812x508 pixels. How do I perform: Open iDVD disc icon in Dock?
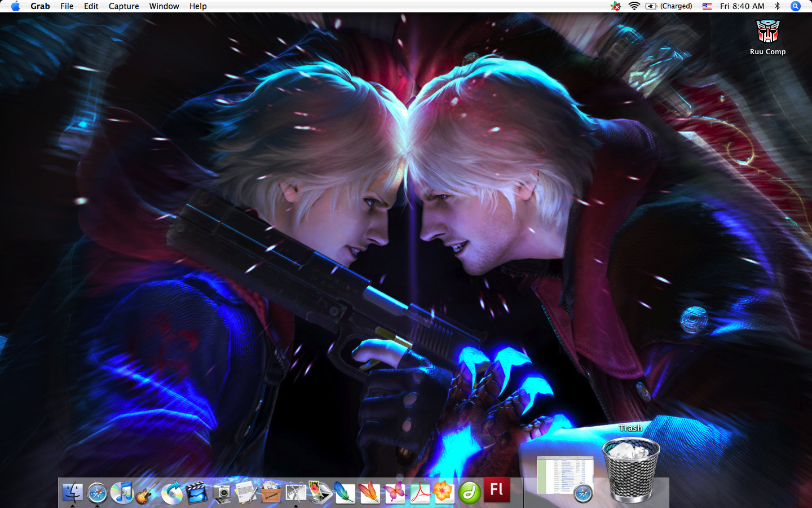171,493
